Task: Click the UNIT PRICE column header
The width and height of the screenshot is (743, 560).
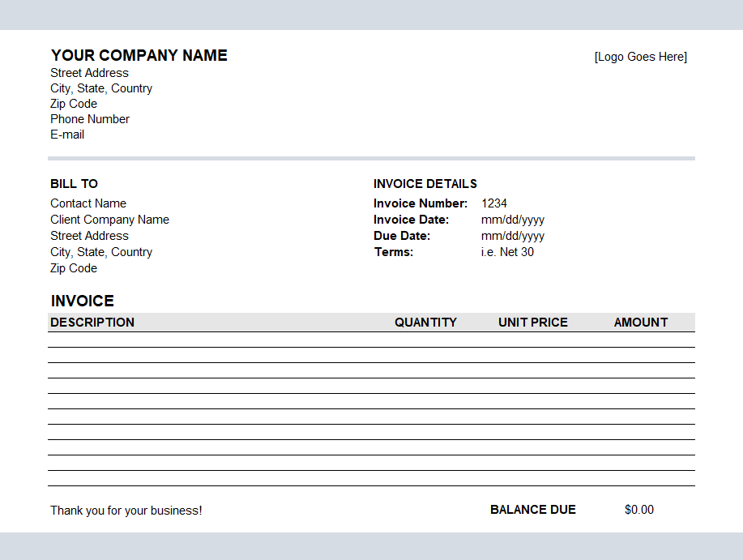Action: click(x=532, y=323)
